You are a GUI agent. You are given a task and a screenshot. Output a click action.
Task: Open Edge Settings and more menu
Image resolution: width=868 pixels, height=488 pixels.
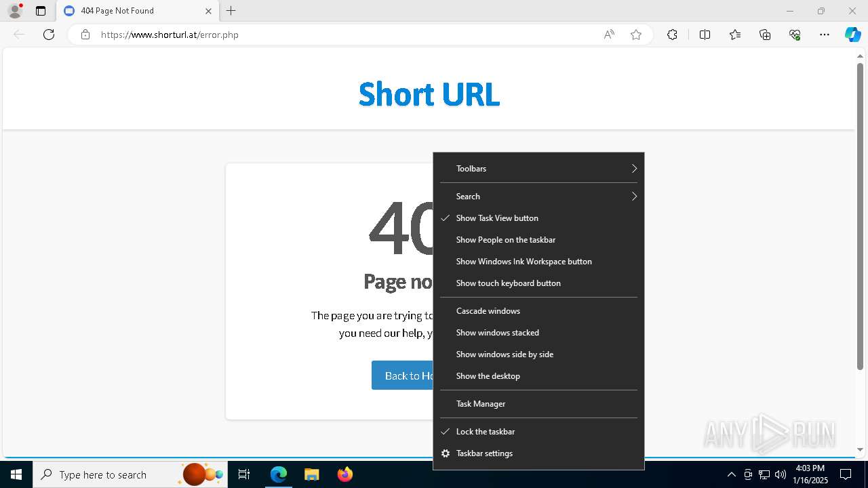825,35
